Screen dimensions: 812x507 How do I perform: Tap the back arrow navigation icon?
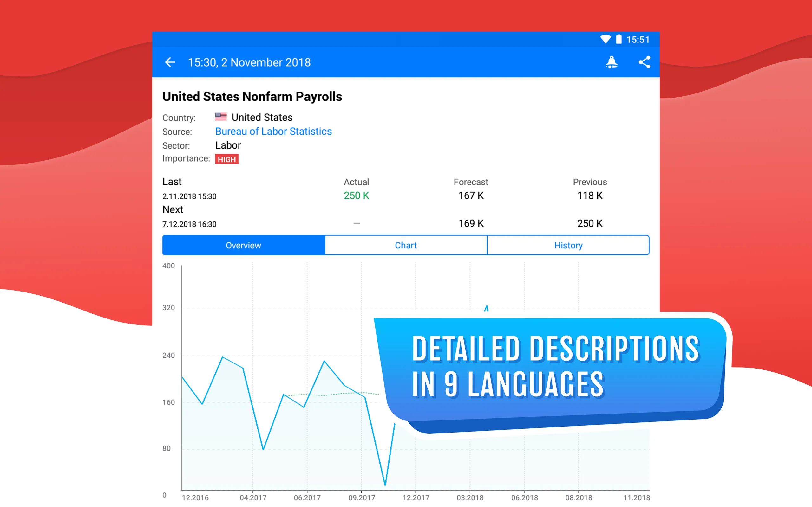point(170,62)
